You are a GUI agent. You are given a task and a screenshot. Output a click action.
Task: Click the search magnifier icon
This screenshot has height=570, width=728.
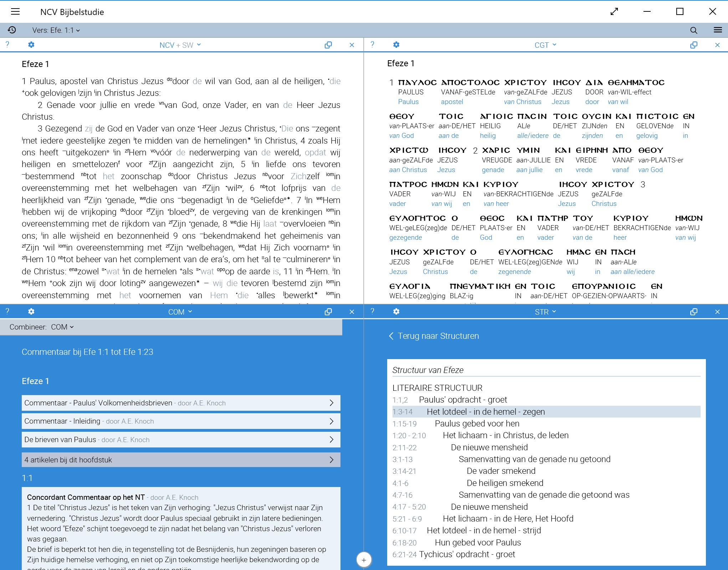[x=693, y=30]
